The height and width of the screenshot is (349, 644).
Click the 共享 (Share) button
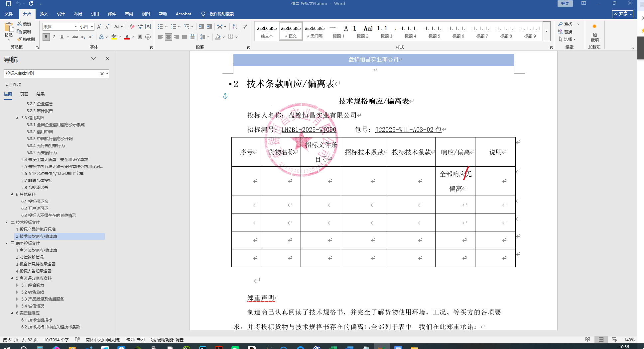[623, 14]
